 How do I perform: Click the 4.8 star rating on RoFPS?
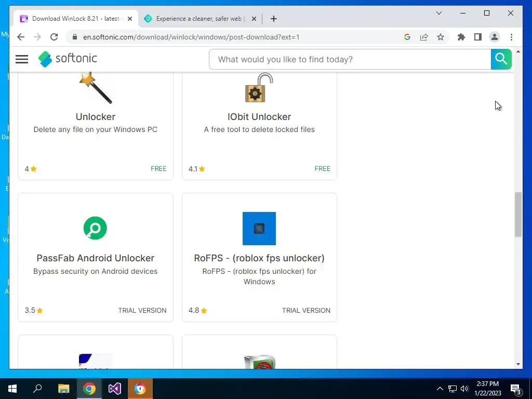click(198, 311)
